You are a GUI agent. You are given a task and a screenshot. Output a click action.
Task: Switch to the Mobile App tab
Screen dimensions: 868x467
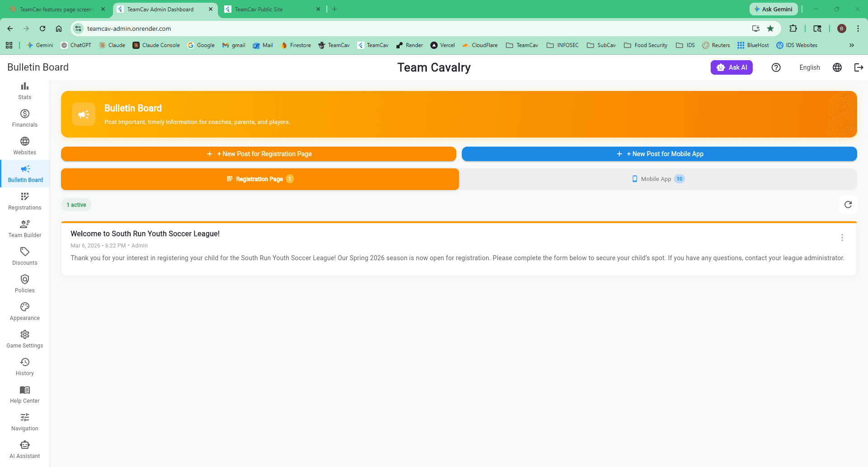658,179
